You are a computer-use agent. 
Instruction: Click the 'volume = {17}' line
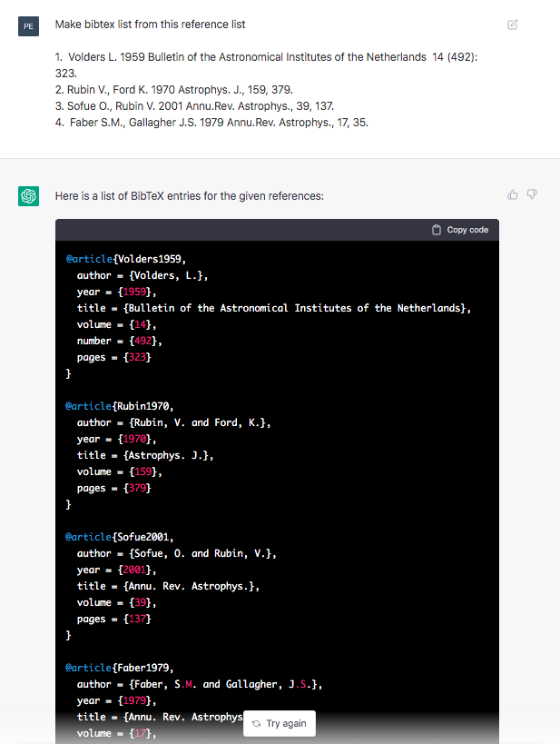(117, 734)
